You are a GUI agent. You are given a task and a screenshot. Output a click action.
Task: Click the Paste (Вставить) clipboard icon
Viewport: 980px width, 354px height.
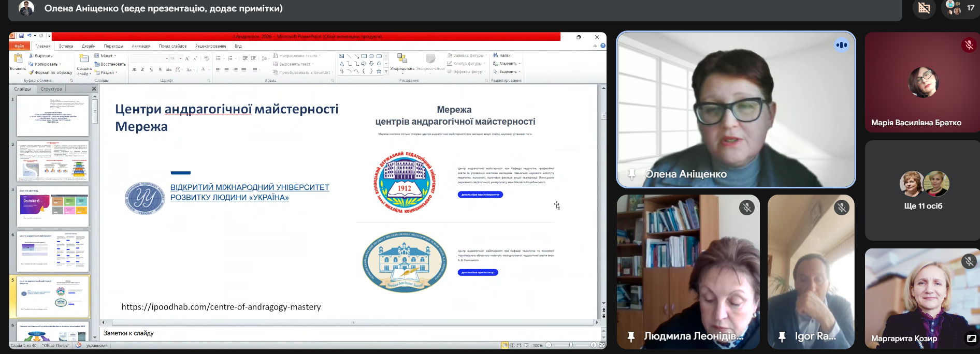click(x=18, y=58)
